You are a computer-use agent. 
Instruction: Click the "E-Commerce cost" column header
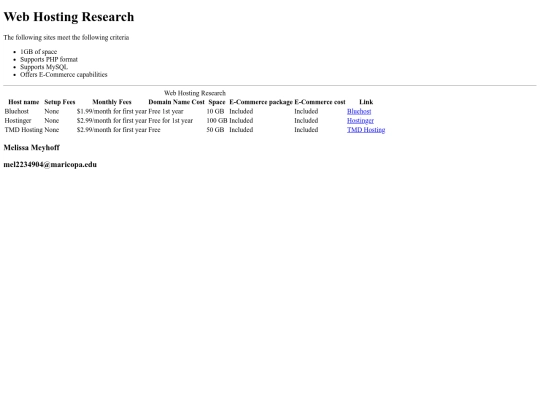click(320, 102)
